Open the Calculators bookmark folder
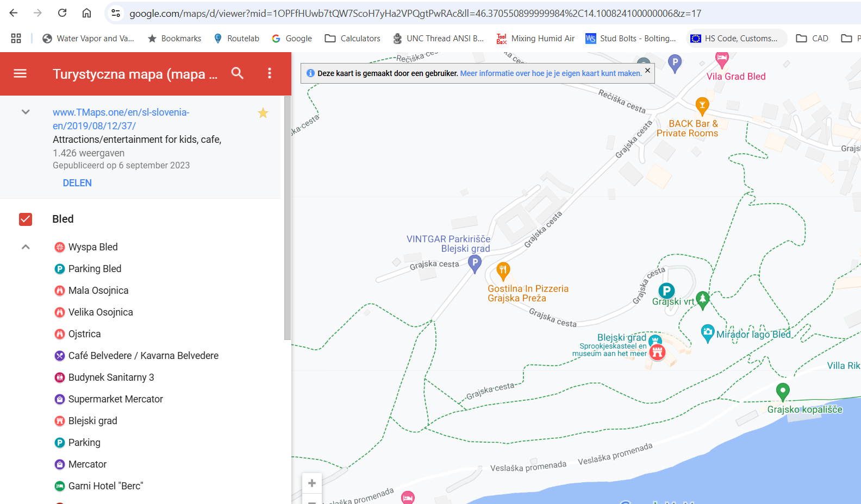Screen dimensions: 861x504 (352, 38)
